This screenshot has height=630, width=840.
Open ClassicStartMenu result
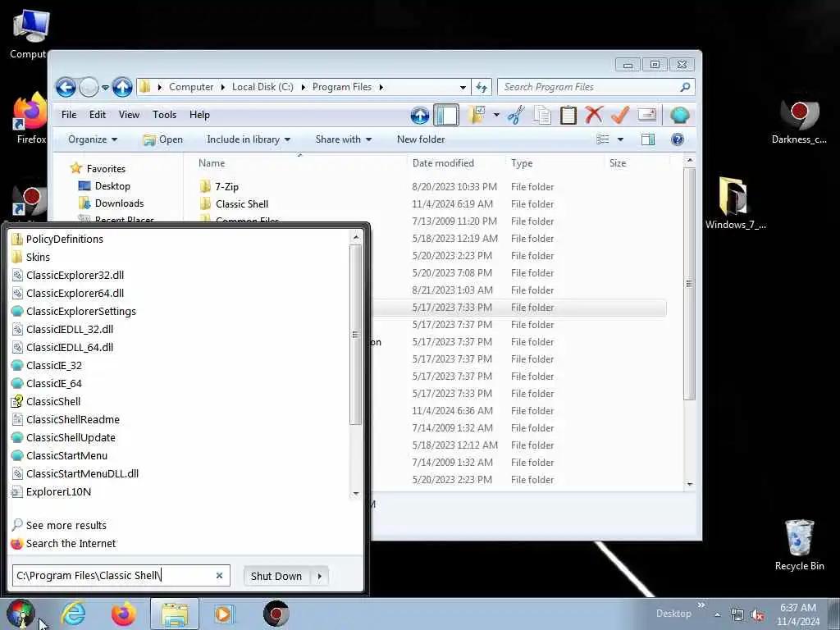[x=66, y=455]
